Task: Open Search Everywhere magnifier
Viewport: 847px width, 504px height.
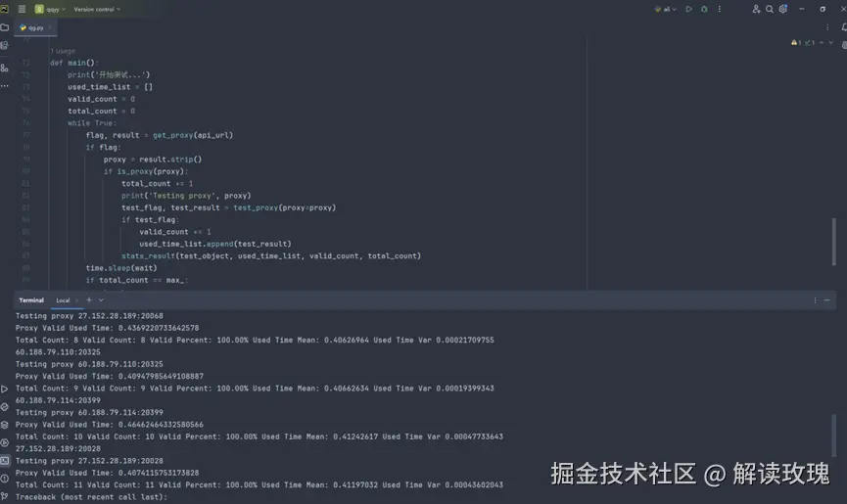Action: 770,9
